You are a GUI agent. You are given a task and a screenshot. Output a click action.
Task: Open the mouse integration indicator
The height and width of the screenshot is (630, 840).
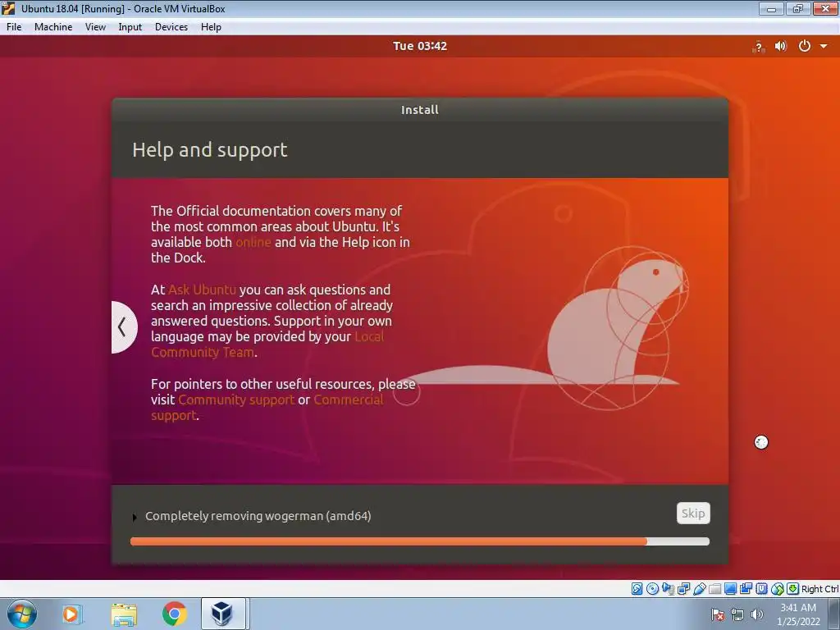(x=778, y=589)
